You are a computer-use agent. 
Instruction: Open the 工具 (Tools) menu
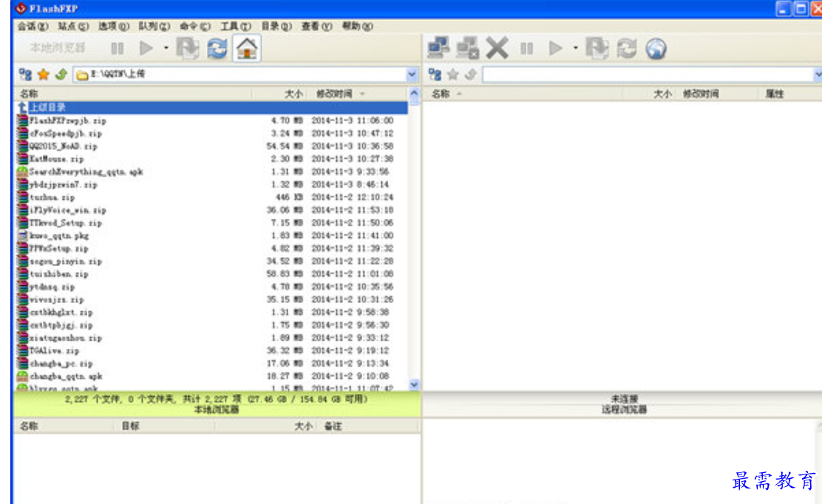pos(235,26)
